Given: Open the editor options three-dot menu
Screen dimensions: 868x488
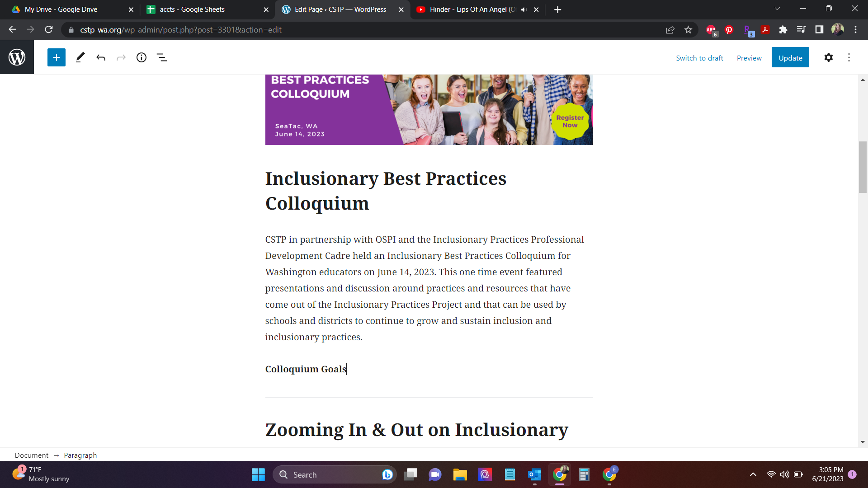Looking at the screenshot, I should coord(849,57).
